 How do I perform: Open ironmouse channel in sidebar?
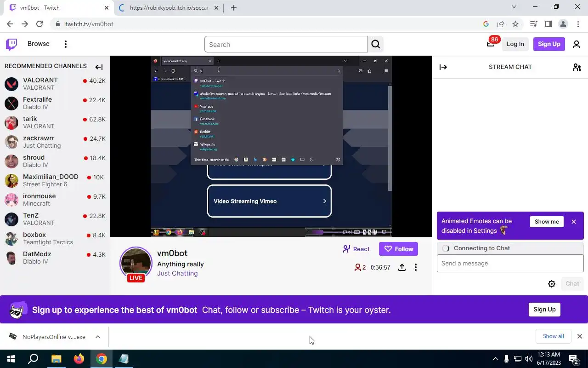55,200
